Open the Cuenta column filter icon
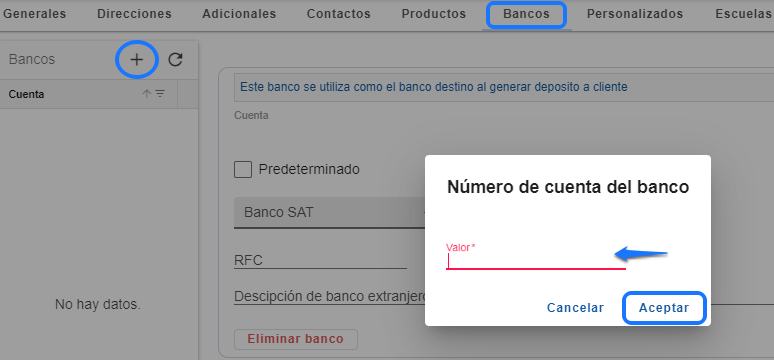 (x=160, y=94)
